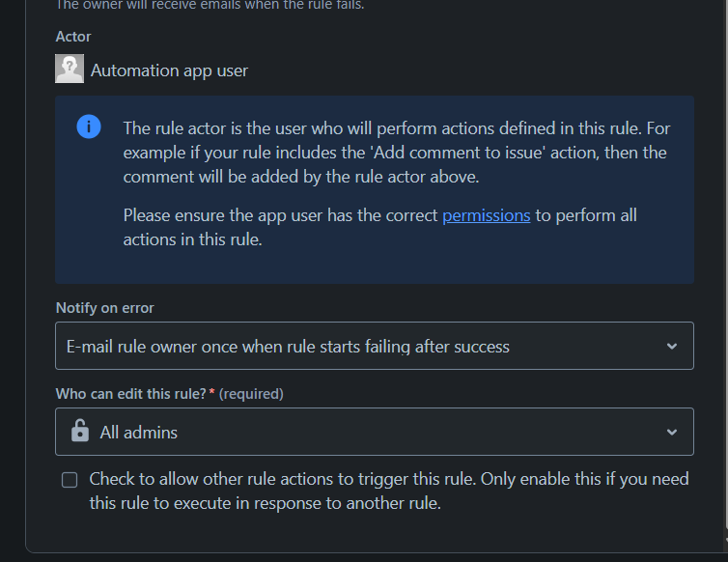
Task: Open the permissions link
Action: (486, 215)
